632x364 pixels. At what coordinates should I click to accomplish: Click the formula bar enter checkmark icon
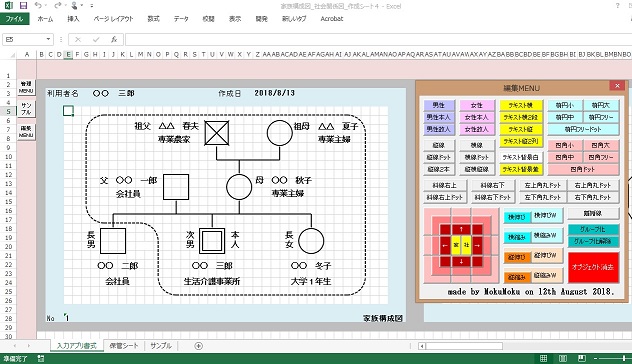pos(96,40)
